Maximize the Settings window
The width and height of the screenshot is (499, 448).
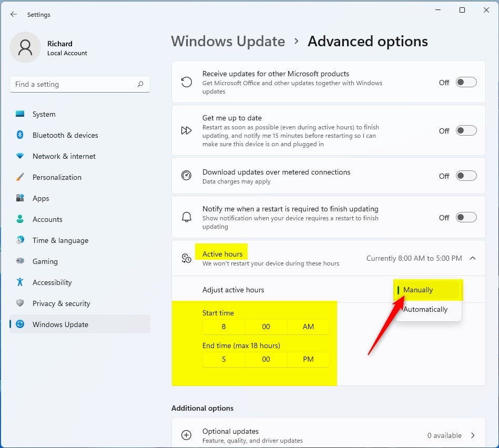click(462, 10)
